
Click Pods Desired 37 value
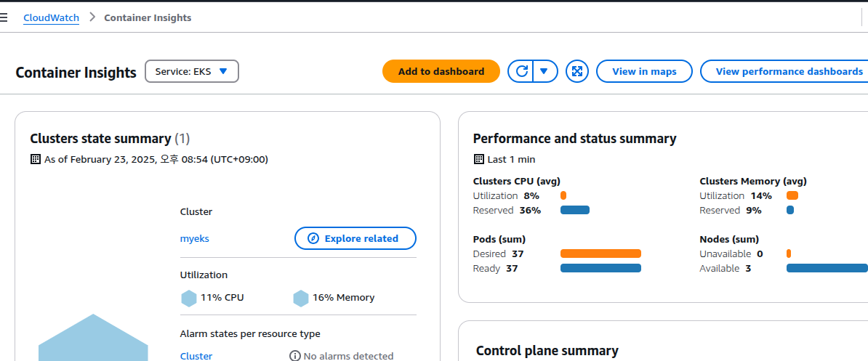click(518, 253)
